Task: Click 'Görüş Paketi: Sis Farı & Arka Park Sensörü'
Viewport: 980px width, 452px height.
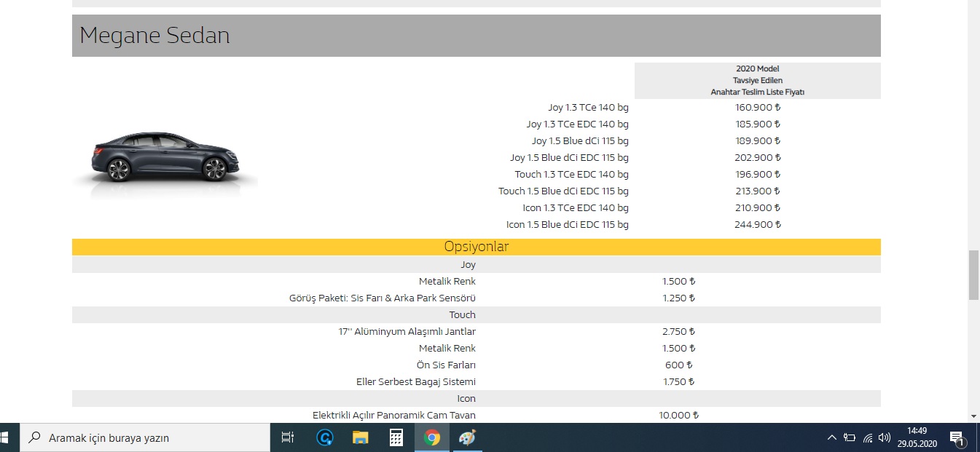Action: coord(383,298)
